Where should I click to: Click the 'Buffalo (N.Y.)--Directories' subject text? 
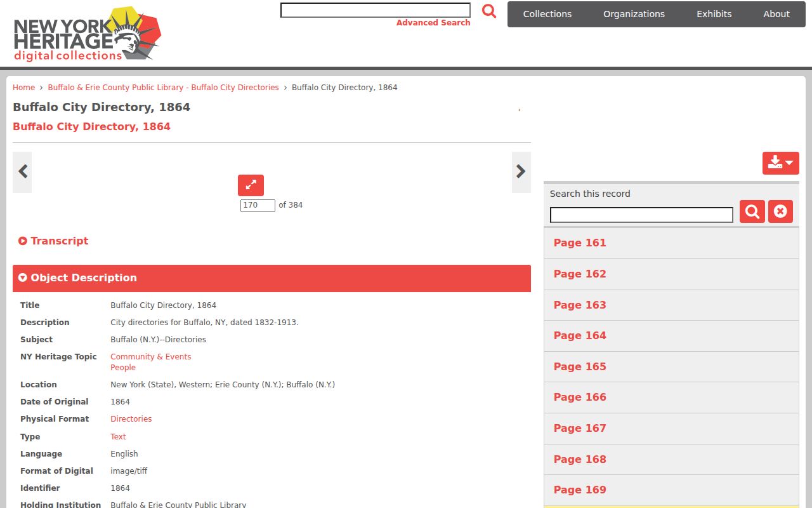click(158, 340)
